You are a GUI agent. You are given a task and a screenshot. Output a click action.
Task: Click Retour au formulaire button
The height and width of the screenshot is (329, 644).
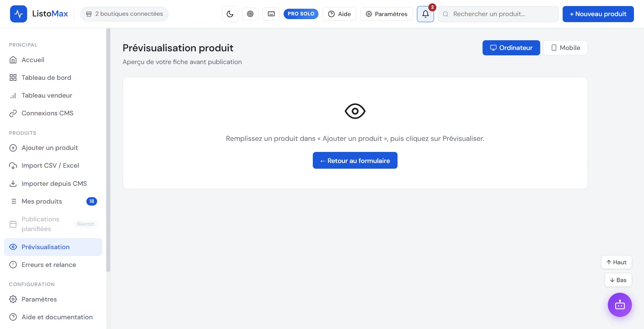[x=355, y=160]
